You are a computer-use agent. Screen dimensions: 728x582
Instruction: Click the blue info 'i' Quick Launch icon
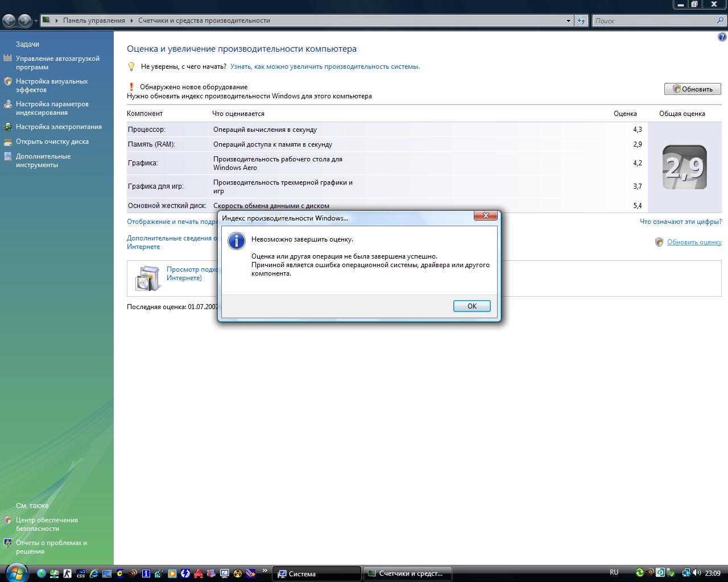146,573
